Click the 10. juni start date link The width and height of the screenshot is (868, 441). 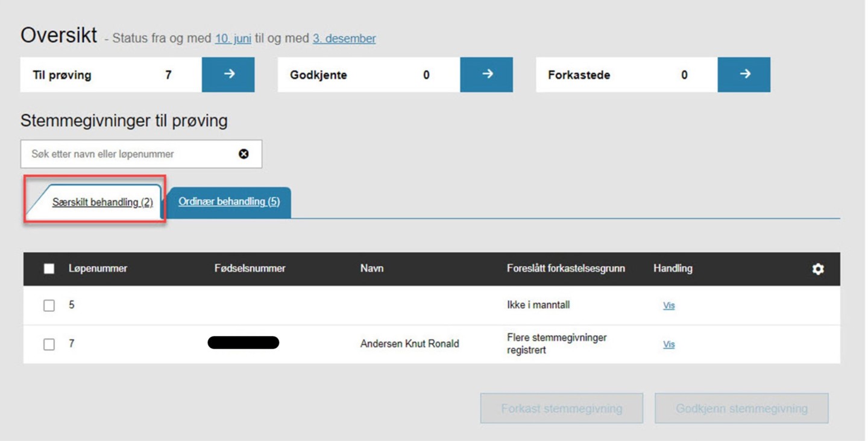point(233,39)
